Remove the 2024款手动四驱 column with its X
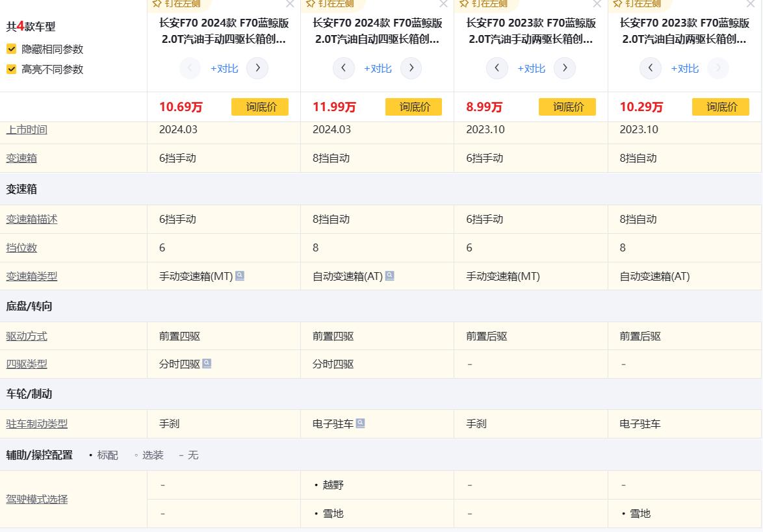Screen dimensions: 763x532 290,4
